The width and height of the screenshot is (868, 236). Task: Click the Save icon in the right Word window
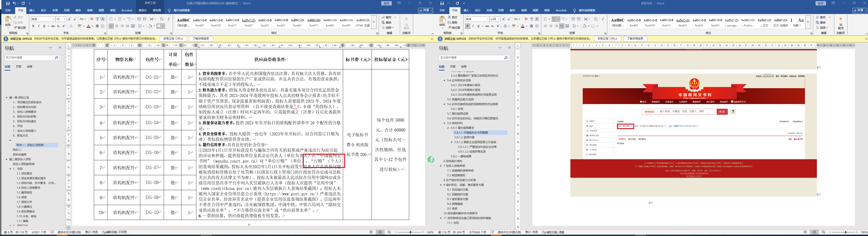pos(442,3)
